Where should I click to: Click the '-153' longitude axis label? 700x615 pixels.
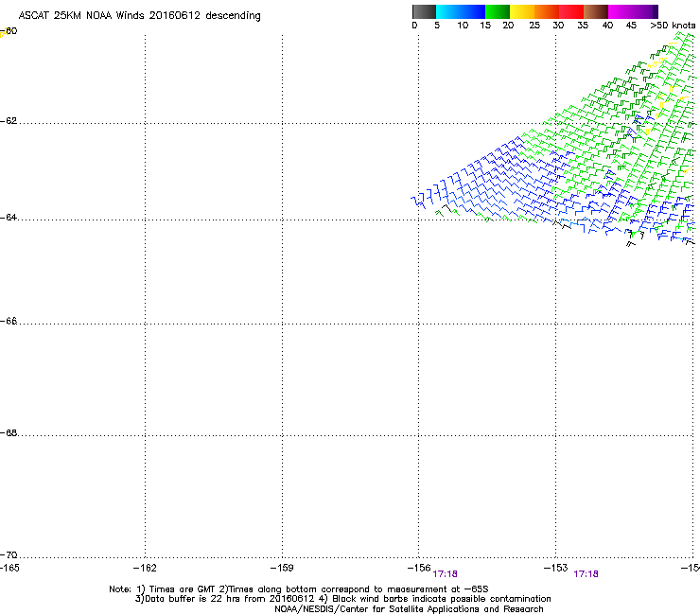pyautogui.click(x=556, y=568)
